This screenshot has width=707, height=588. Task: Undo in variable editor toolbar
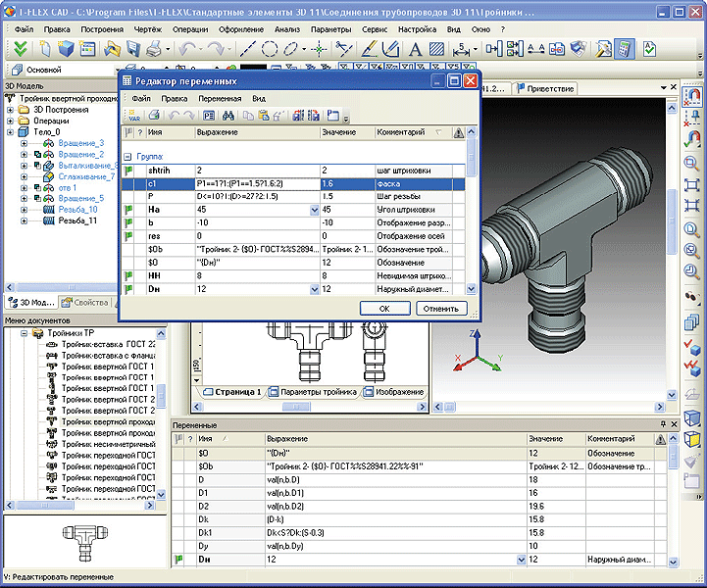pos(174,116)
